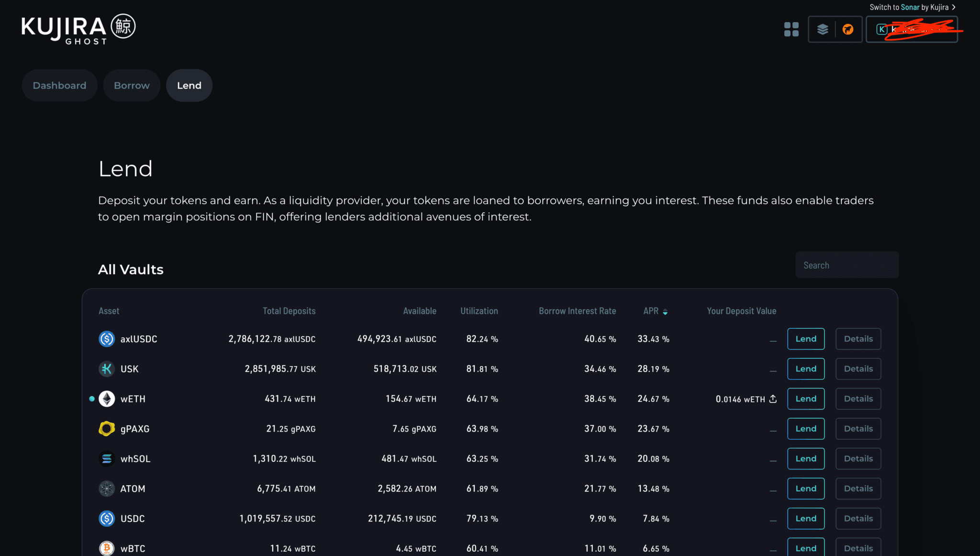Image resolution: width=980 pixels, height=556 pixels.
Task: Sort by APR using the sort arrow
Action: pyautogui.click(x=665, y=311)
